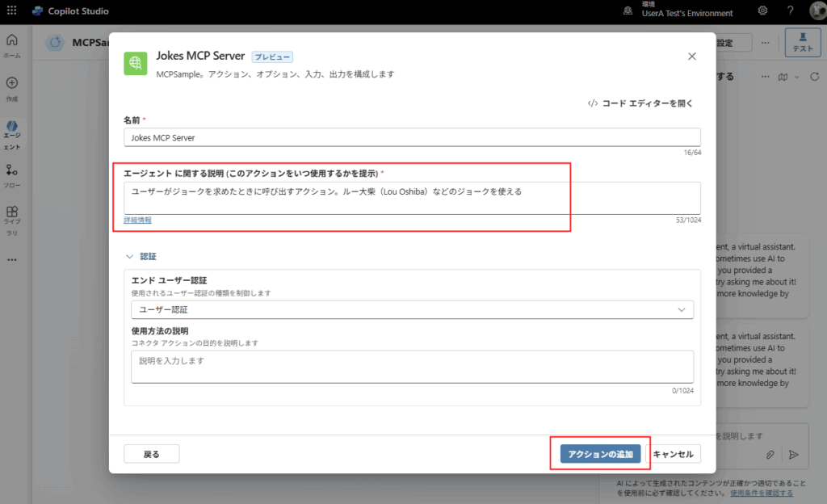Click the キャンセル button
The image size is (827, 504).
point(673,454)
